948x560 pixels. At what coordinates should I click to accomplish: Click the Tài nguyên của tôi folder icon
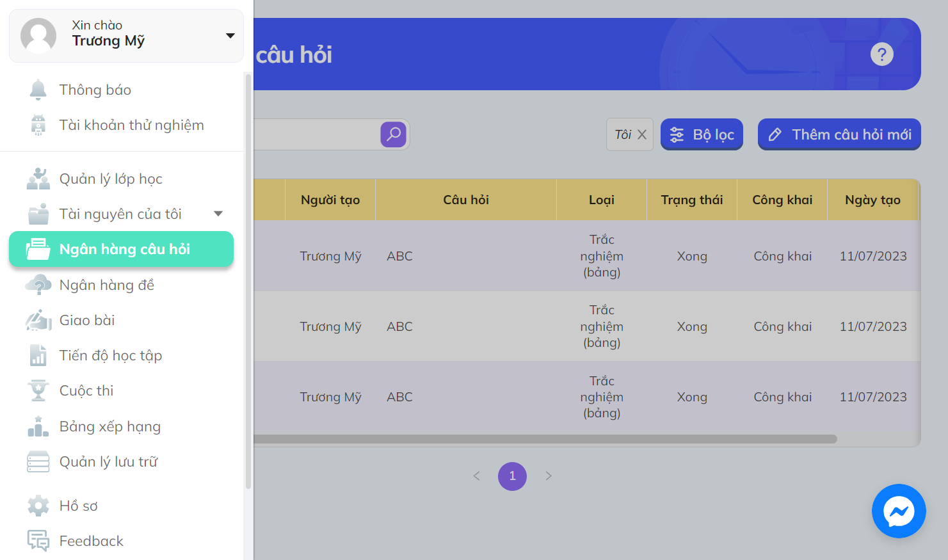(38, 214)
